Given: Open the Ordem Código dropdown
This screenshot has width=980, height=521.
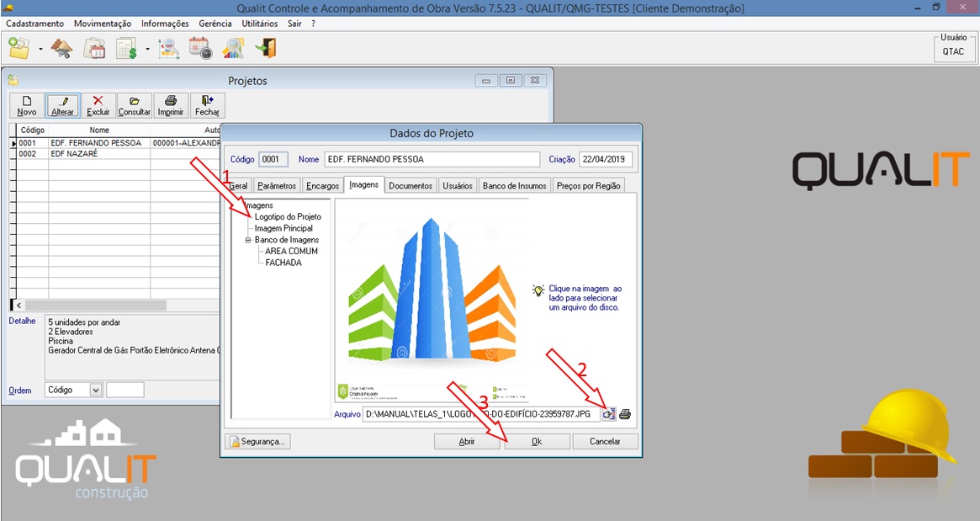Looking at the screenshot, I should click(x=96, y=390).
